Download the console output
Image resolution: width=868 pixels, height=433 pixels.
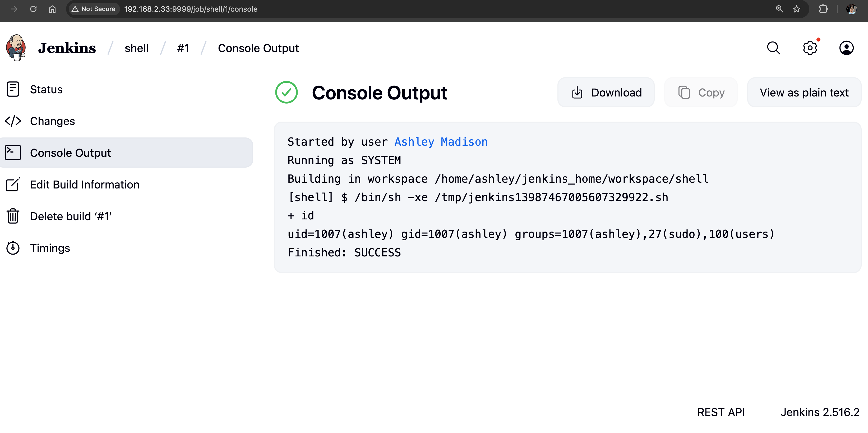(x=606, y=93)
